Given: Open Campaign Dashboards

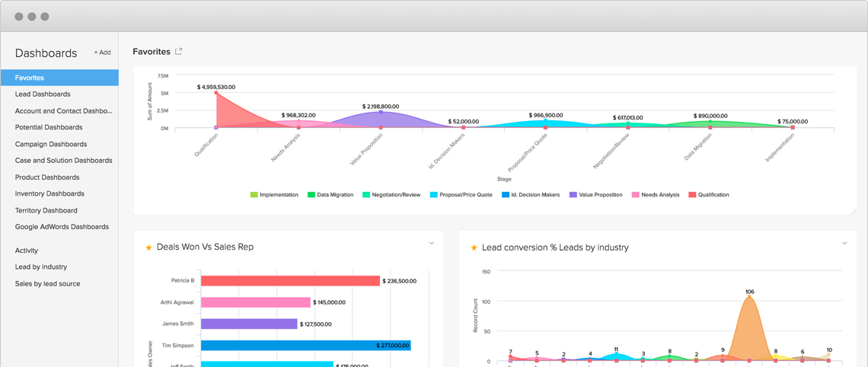Looking at the screenshot, I should (x=51, y=144).
